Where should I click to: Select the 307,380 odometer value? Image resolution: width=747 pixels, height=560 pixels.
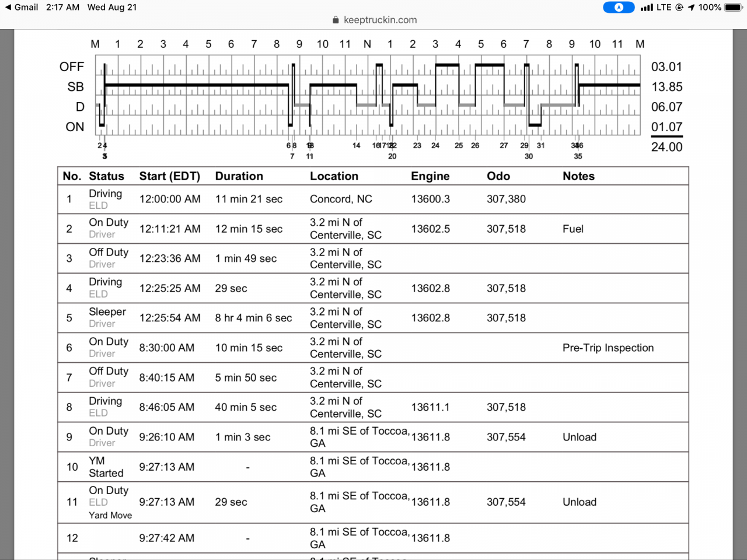coord(507,199)
